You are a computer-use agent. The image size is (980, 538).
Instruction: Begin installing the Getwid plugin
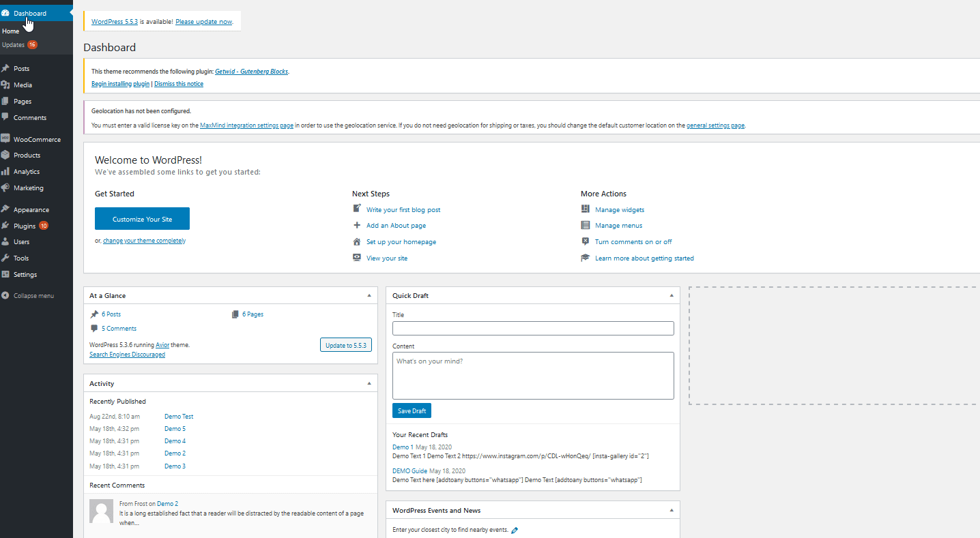pyautogui.click(x=121, y=84)
